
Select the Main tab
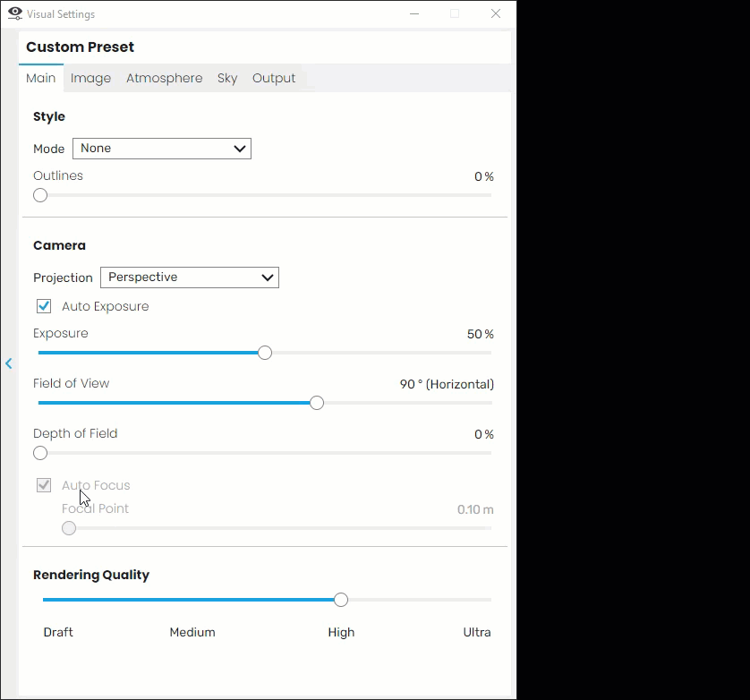(x=40, y=78)
